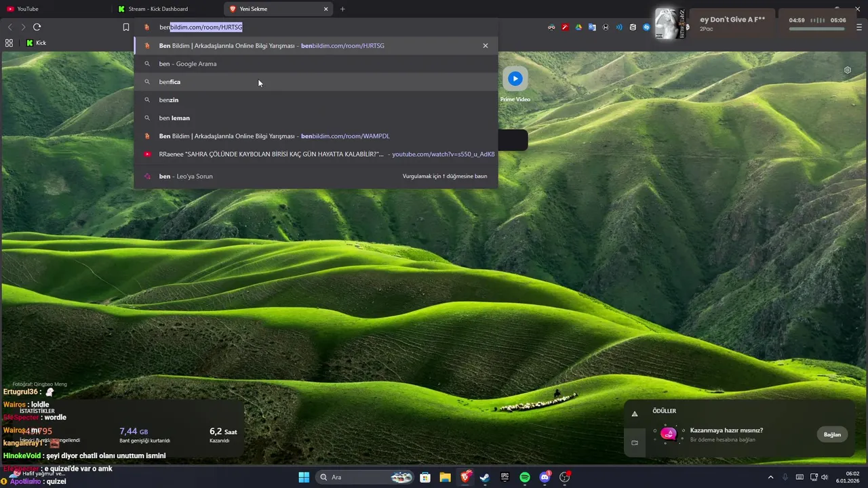Click the bookmark icon beside the address bar
The height and width of the screenshot is (488, 868).
(125, 27)
